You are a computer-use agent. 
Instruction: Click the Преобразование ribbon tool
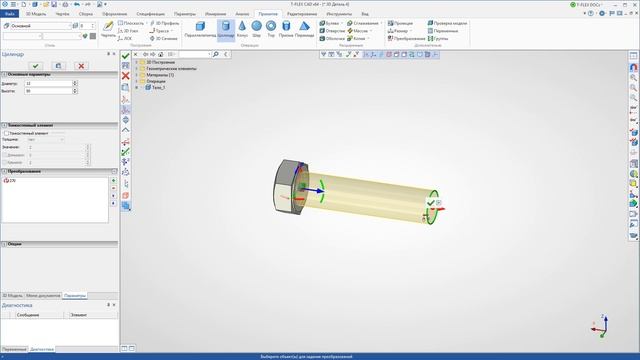pos(406,38)
